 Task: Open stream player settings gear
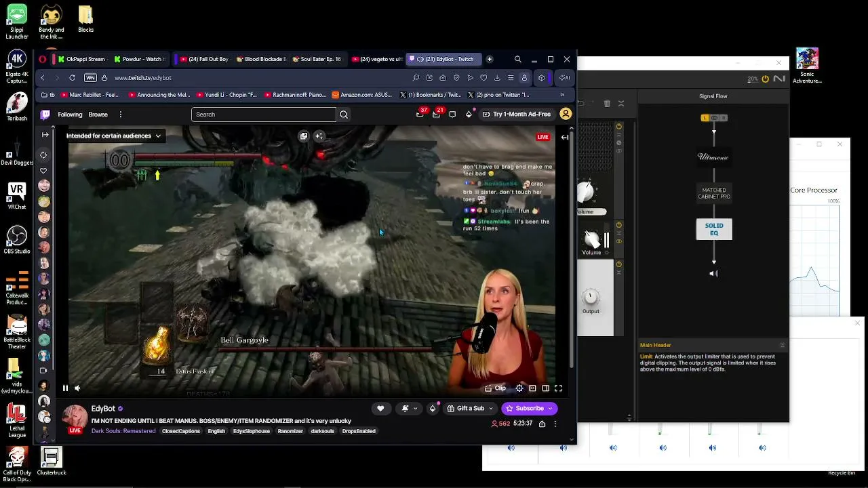coord(519,388)
